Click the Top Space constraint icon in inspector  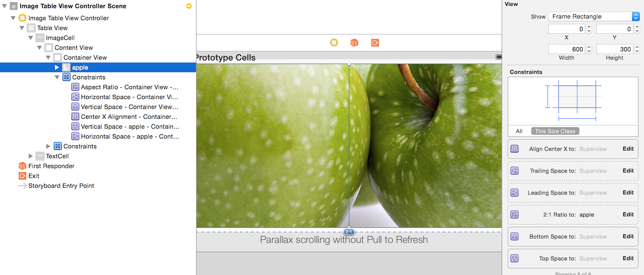pyautogui.click(x=515, y=259)
